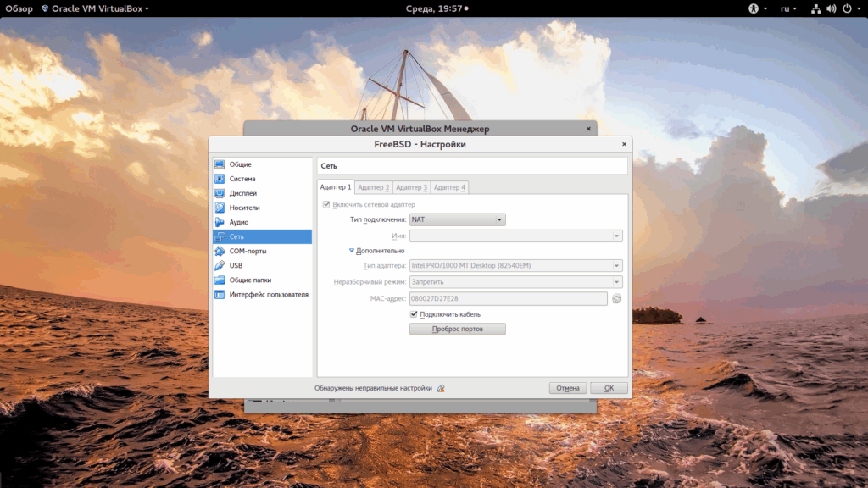Click the volume icon in top bar
Image resolution: width=868 pixels, height=488 pixels.
click(x=831, y=8)
